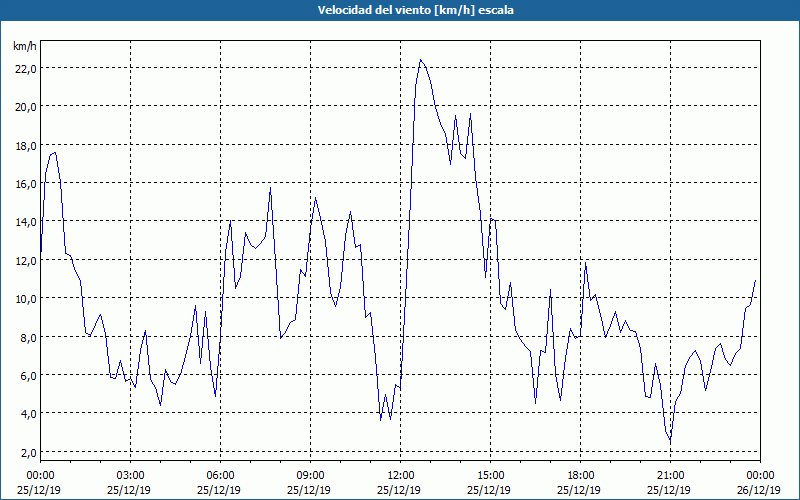Screen dimensions: 800x500
Task: Click the 12:00 time axis label
Action: tap(401, 476)
